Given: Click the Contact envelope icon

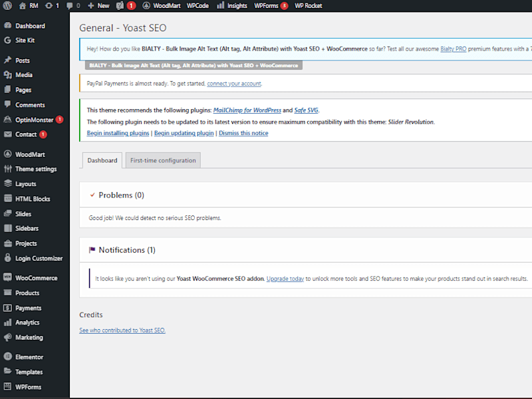Looking at the screenshot, I should (8, 134).
